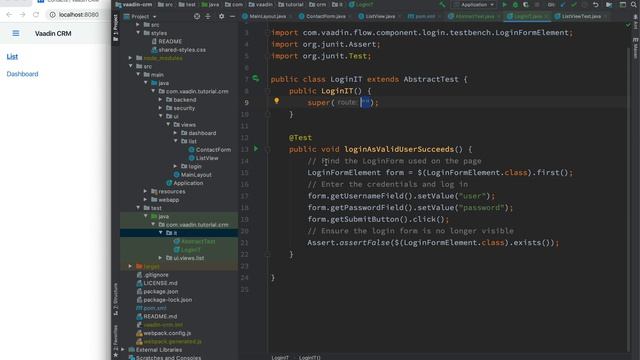Click the locate/scroll-from-source icon in Project panel
This screenshot has width=640, height=360.
[x=197, y=16]
